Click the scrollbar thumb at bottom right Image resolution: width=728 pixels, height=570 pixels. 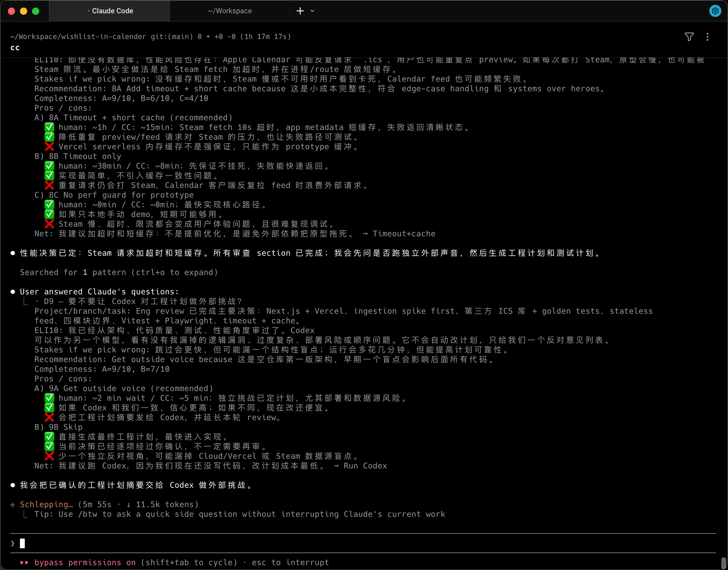[x=723, y=563]
